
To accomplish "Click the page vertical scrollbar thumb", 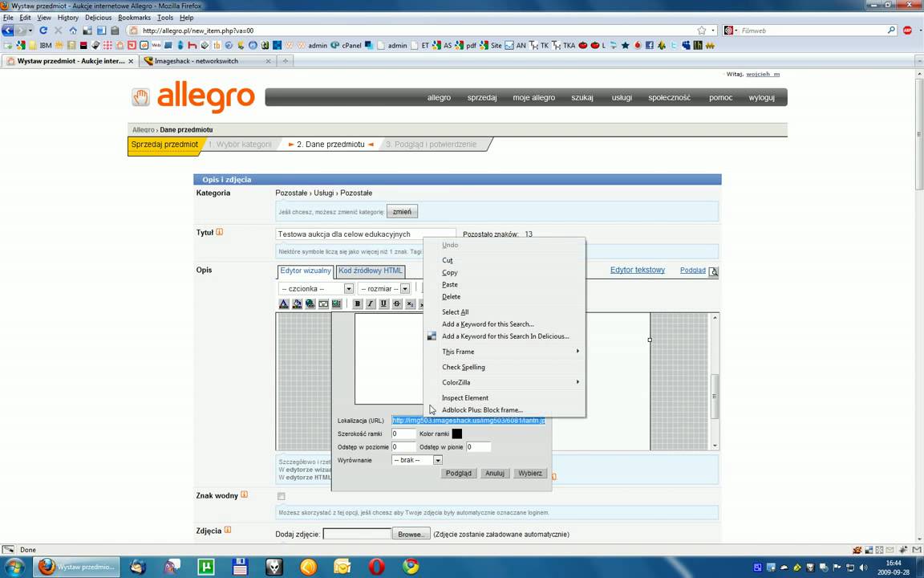I will [919, 135].
